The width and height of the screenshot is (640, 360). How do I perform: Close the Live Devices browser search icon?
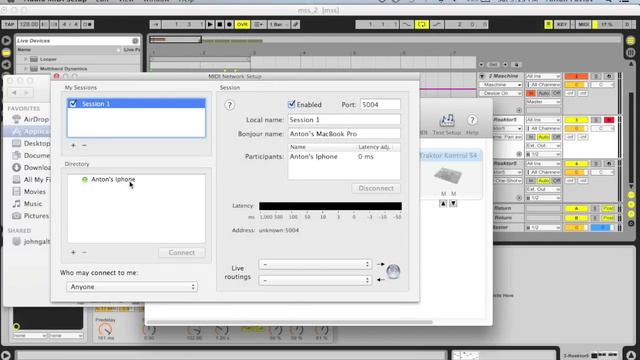(135, 41)
